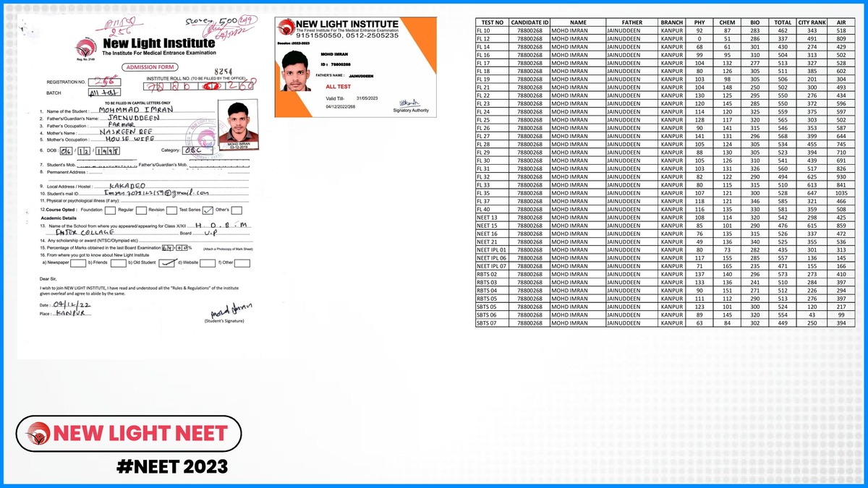Screen dimensions: 868x488
Task: Click the #NEET 2023 hashtag
Action: 171,466
